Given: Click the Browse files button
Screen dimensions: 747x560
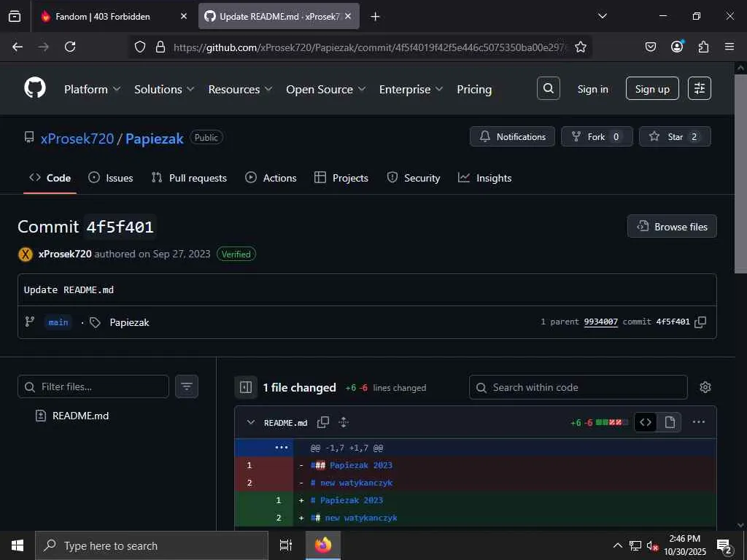Looking at the screenshot, I should click(x=672, y=227).
